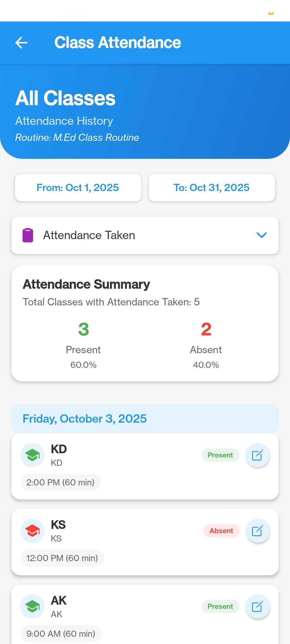
Task: Open the To: Oct 31, 2025 date picker
Action: pos(212,188)
